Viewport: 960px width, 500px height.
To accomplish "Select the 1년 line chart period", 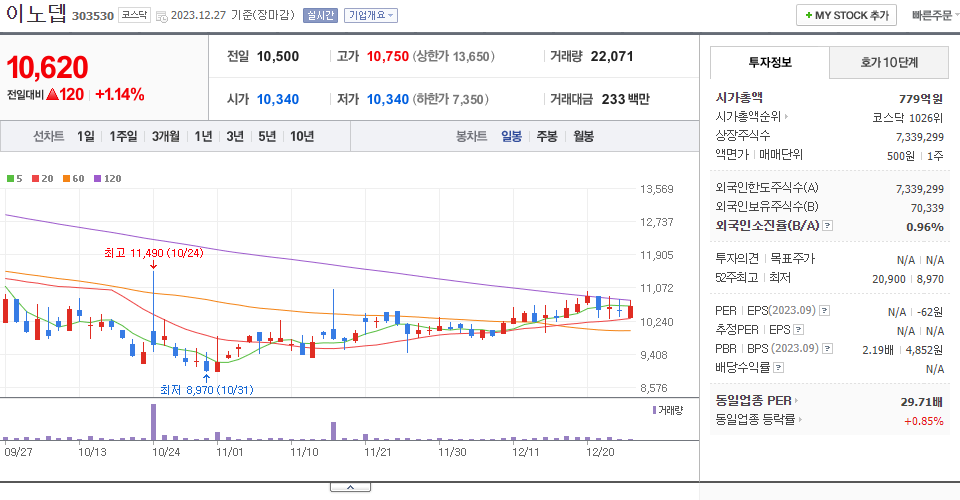I will (x=203, y=136).
